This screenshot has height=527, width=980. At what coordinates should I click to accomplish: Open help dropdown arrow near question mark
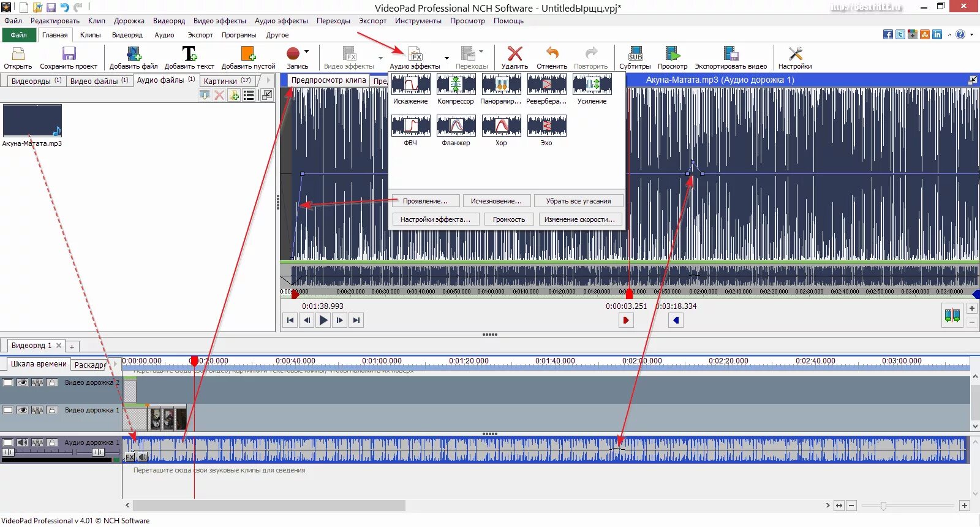coord(972,34)
